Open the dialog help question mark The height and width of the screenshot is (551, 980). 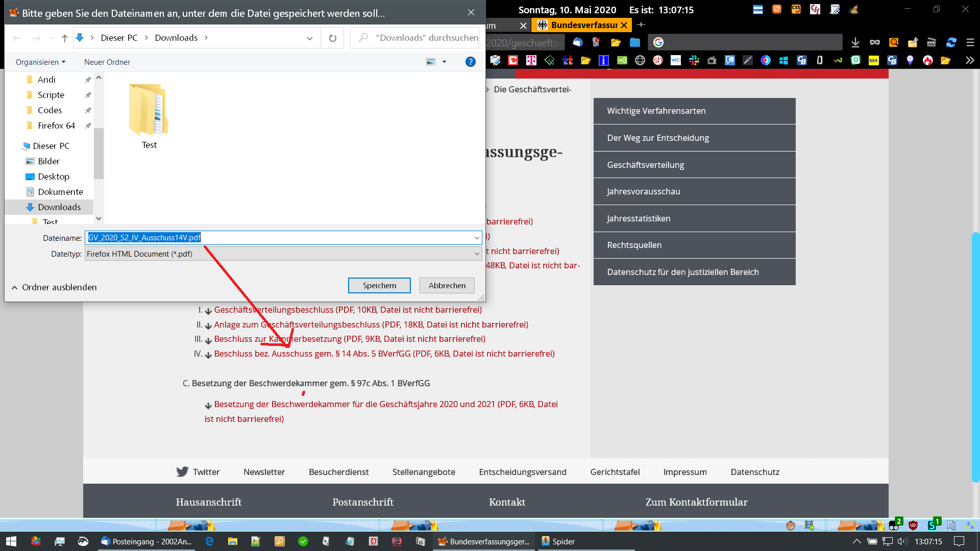coord(470,62)
